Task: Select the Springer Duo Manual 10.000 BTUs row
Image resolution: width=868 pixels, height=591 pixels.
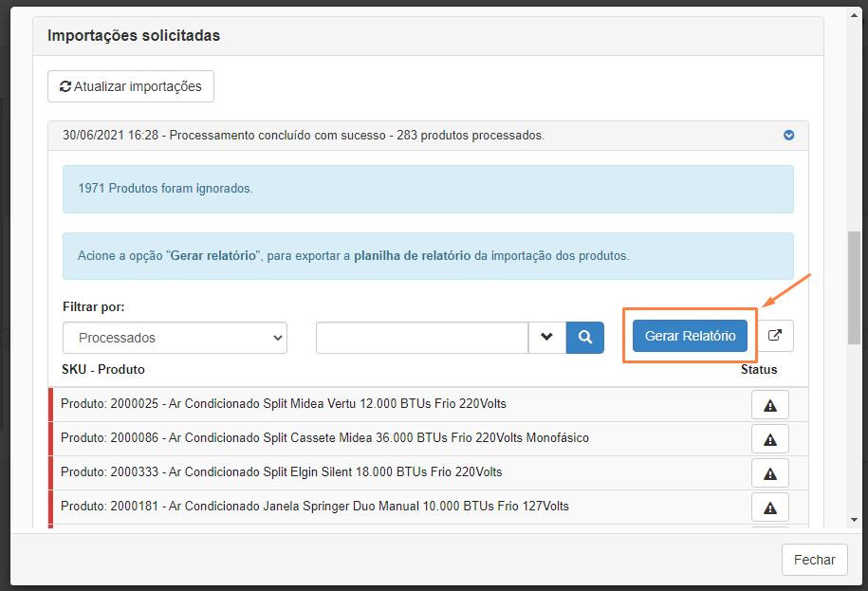Action: [315, 507]
